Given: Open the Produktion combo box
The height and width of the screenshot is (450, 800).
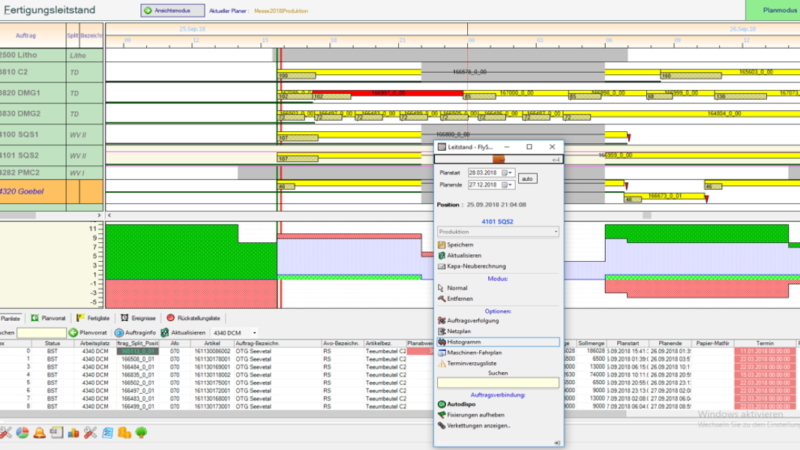Looking at the screenshot, I should pyautogui.click(x=497, y=232).
